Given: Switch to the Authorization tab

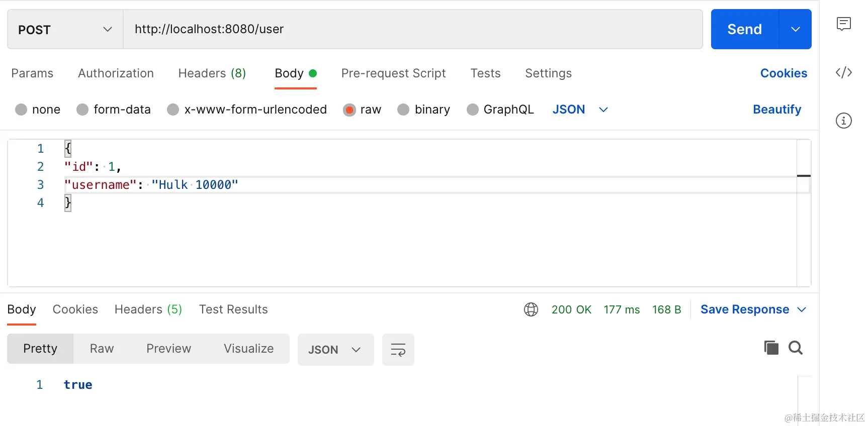Looking at the screenshot, I should [x=116, y=73].
